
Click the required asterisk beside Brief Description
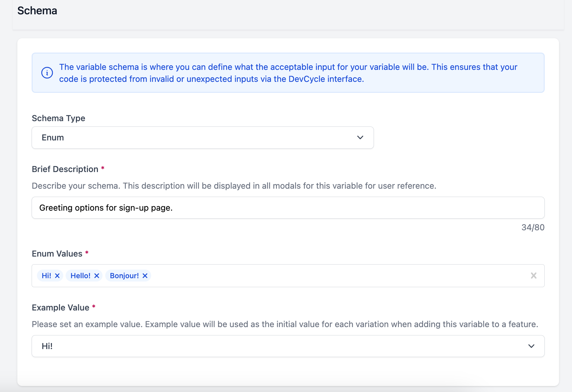tap(103, 169)
